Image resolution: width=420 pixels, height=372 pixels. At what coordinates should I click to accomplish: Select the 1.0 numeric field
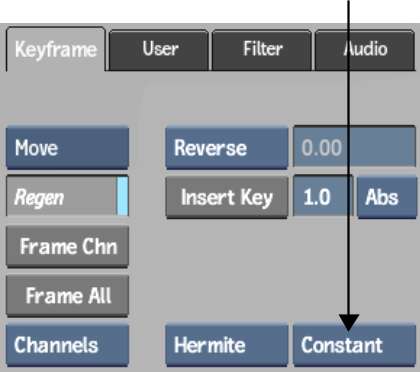point(323,196)
